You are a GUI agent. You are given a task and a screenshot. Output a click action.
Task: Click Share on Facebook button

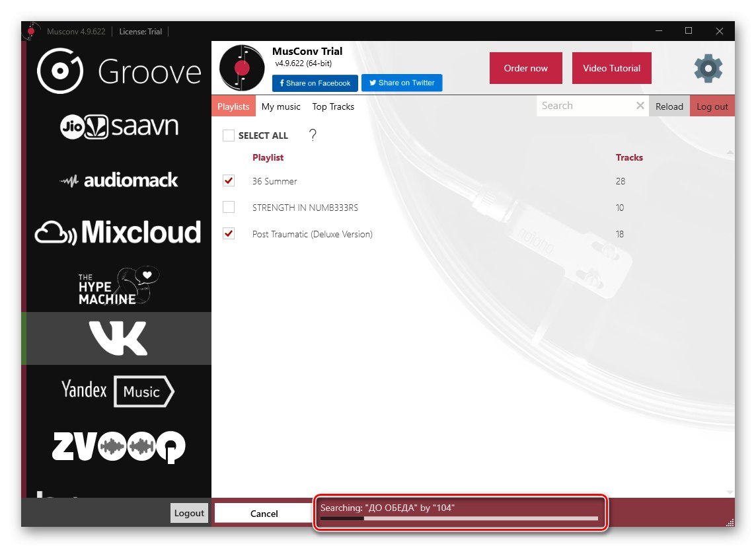(315, 83)
